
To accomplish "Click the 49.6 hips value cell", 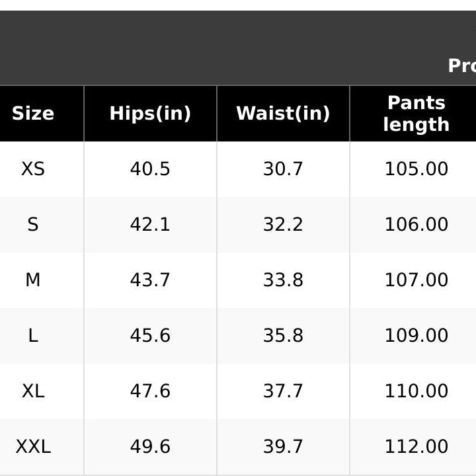I will pos(150,447).
